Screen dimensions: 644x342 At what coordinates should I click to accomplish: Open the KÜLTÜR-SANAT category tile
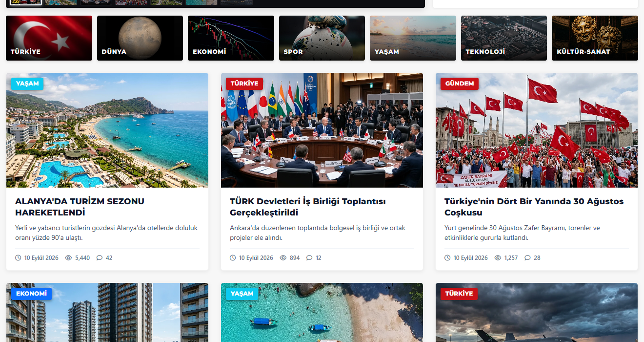[x=595, y=38]
